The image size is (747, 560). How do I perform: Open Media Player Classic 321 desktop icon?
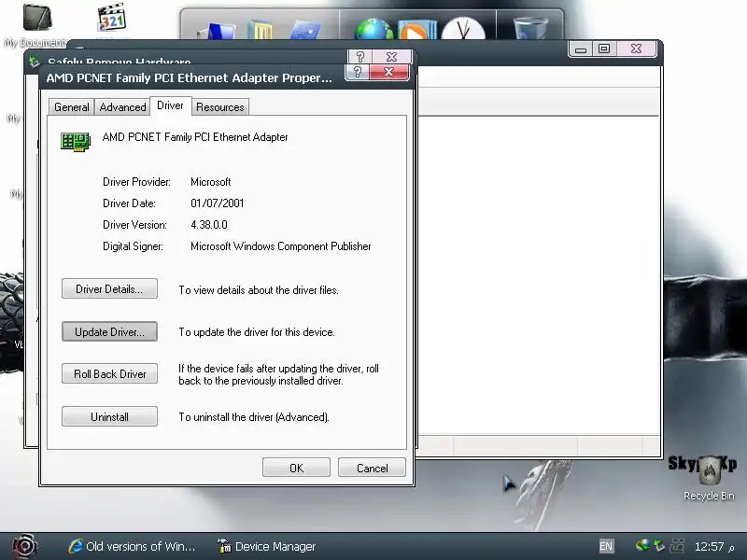click(x=112, y=18)
